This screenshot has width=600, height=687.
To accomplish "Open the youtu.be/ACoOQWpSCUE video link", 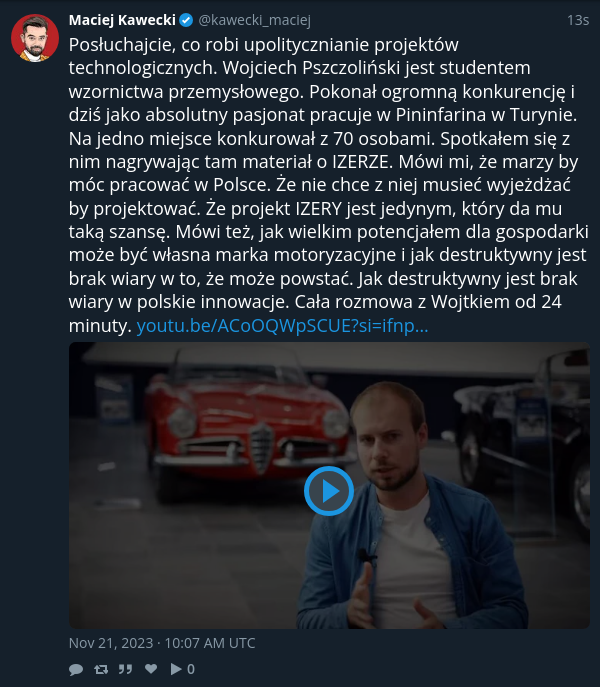I will 282,326.
